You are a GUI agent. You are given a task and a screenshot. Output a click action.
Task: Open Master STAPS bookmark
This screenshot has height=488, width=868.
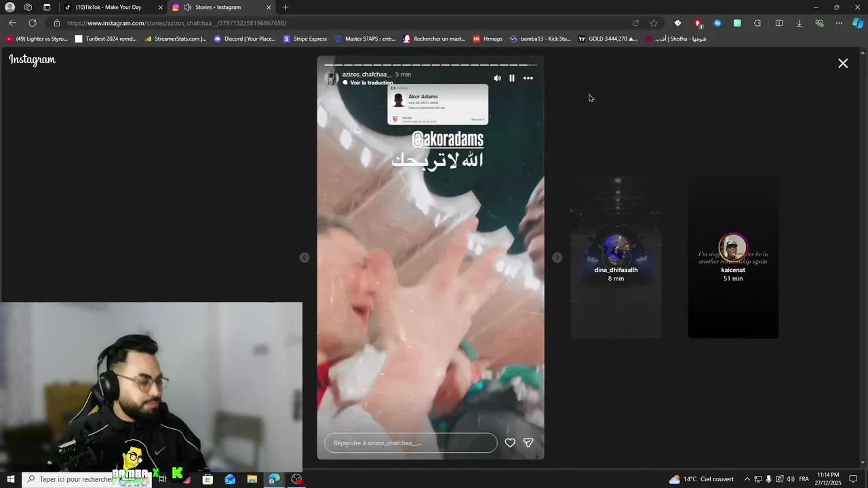365,39
